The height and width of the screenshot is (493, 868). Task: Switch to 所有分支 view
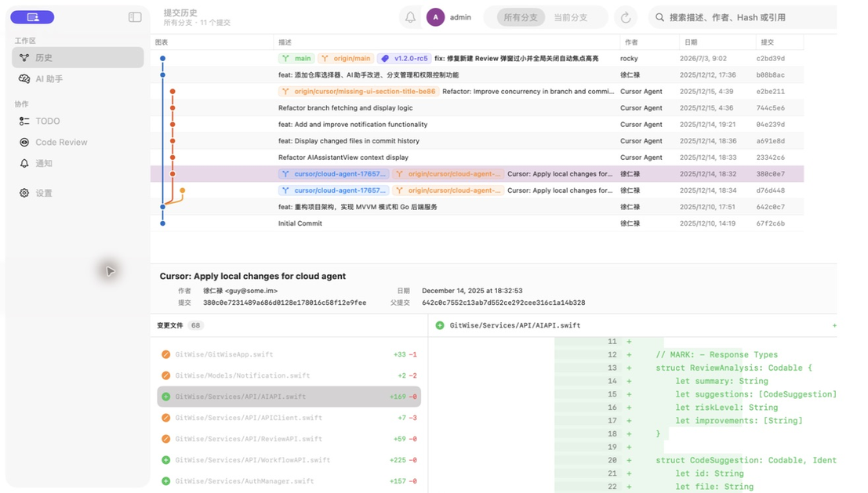(x=521, y=17)
